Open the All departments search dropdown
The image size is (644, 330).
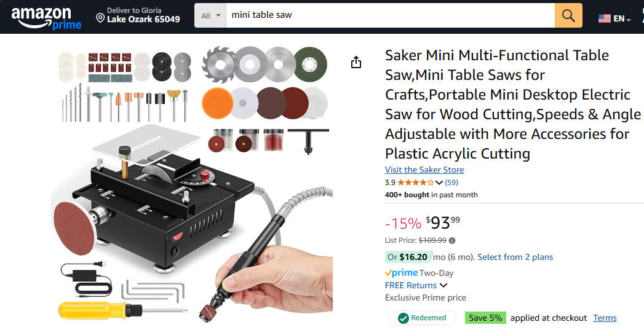pos(210,15)
